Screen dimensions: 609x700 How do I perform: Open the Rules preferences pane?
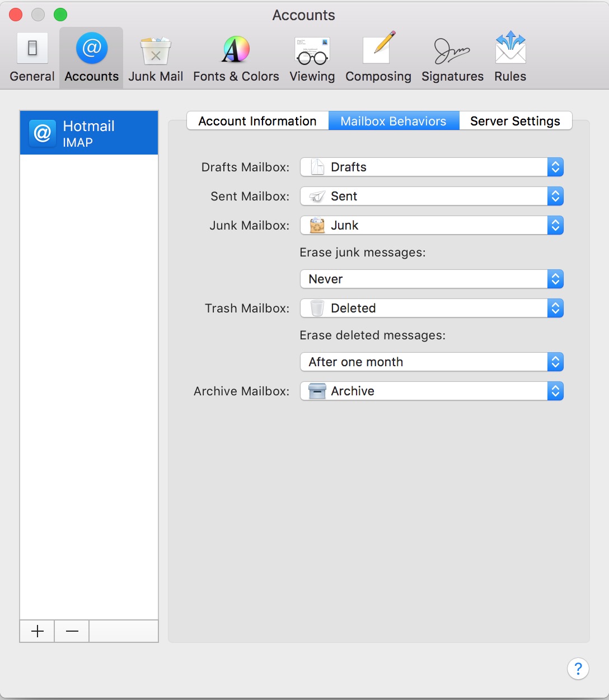(510, 58)
